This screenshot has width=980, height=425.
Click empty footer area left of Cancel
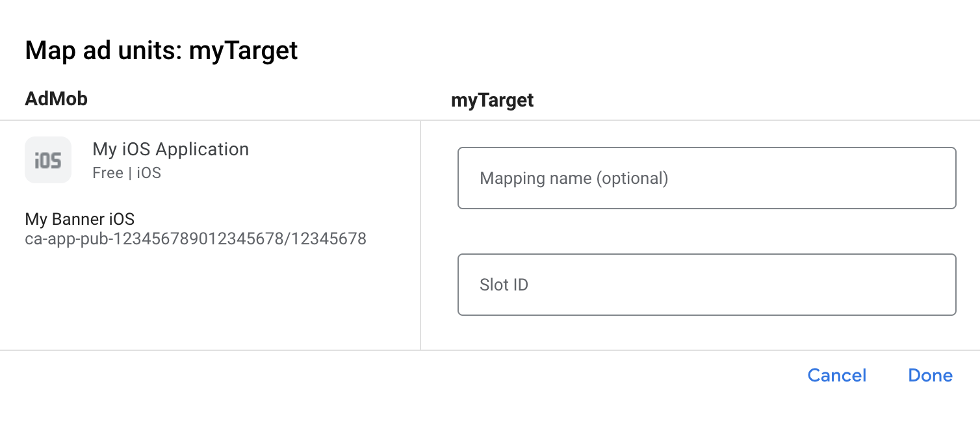click(x=390, y=383)
